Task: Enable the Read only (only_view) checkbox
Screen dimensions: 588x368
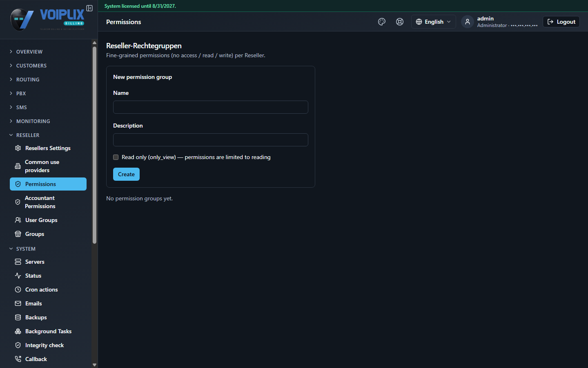Action: tap(116, 157)
